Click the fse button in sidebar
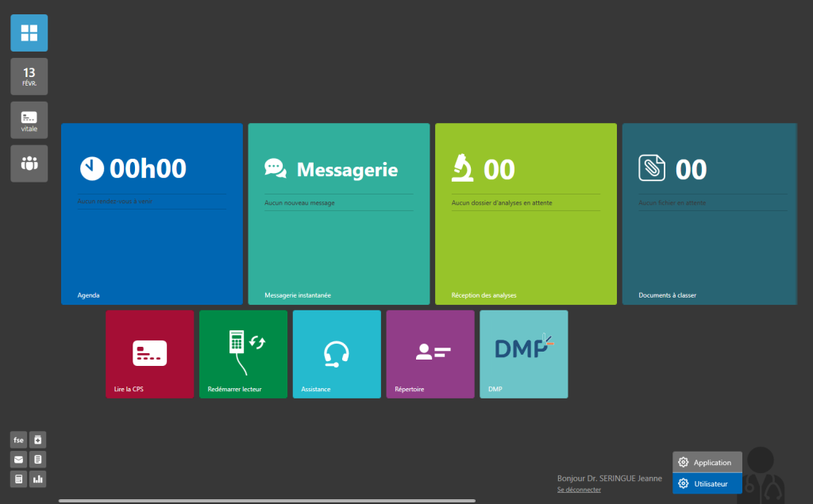Screen dimensions: 813x504 [x=17, y=440]
